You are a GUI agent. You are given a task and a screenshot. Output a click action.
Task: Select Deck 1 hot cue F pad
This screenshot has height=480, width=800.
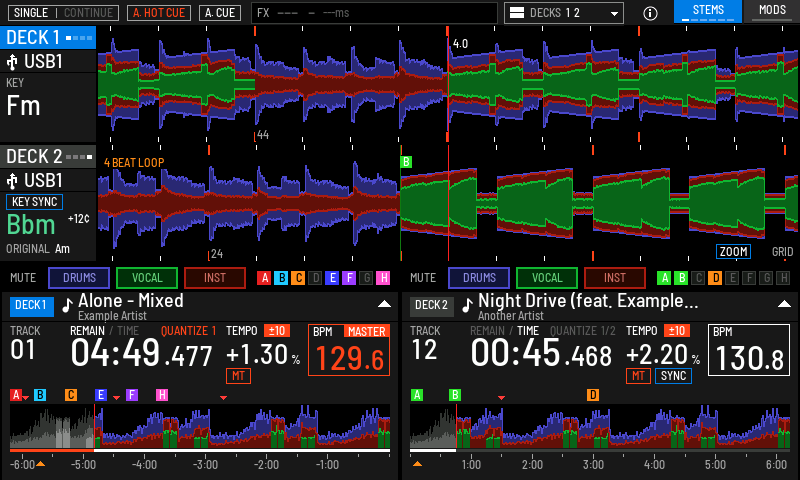[x=349, y=278]
